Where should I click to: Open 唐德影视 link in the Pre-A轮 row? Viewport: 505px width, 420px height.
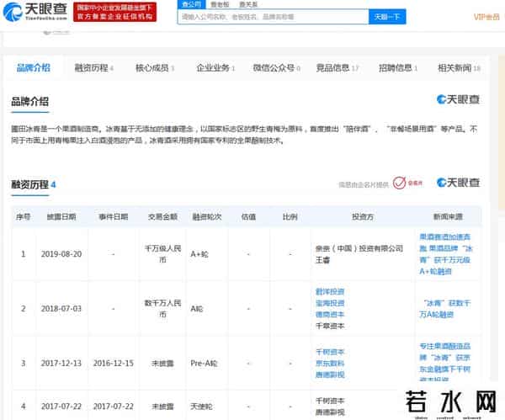point(330,375)
